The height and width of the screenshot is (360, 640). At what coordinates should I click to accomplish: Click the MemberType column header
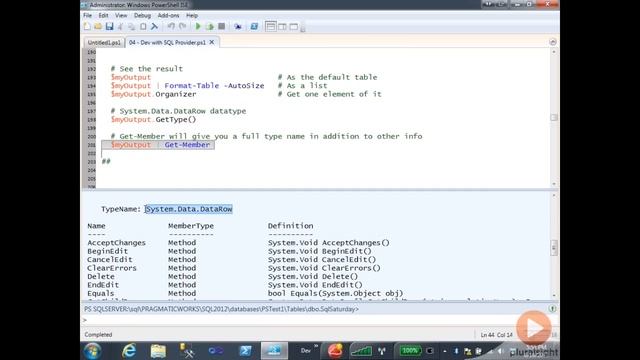[191, 226]
